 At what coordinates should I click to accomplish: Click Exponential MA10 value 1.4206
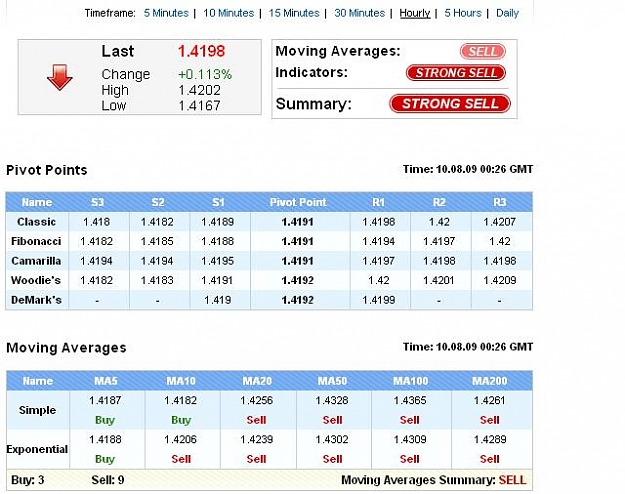click(181, 439)
